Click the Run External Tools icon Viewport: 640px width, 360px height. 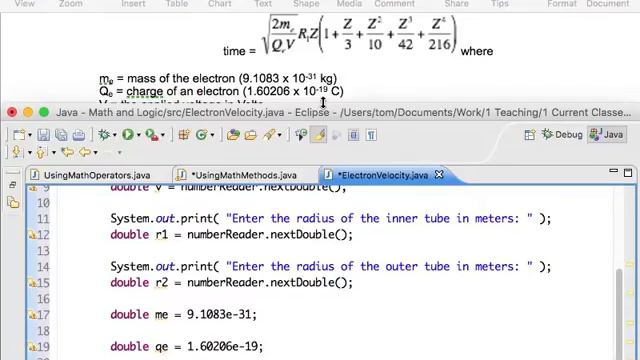pos(152,135)
